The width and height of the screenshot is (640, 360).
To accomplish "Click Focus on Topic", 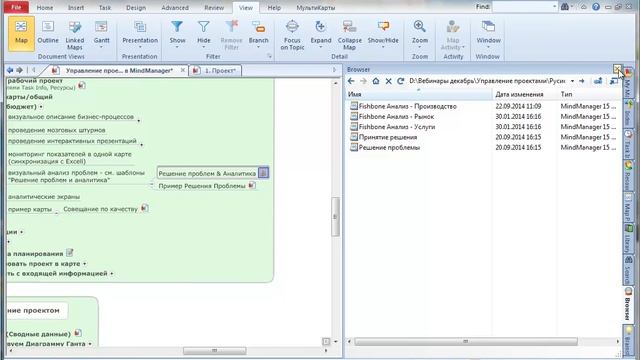I will tap(292, 35).
